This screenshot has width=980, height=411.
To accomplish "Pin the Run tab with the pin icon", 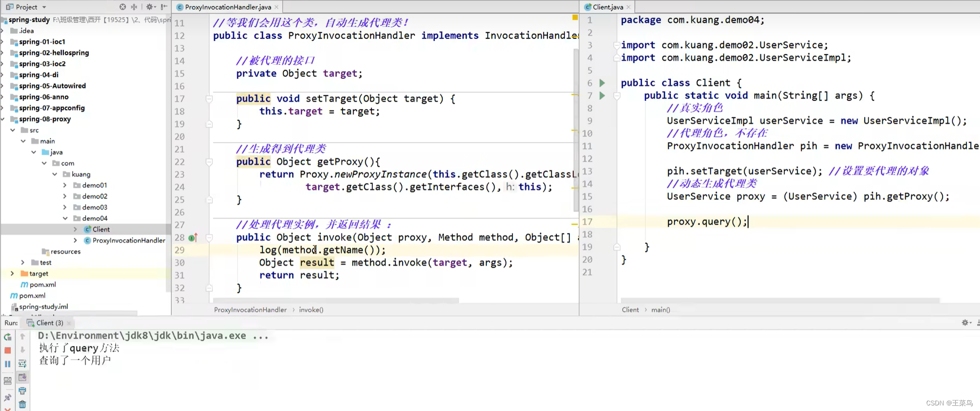I will click(x=7, y=397).
